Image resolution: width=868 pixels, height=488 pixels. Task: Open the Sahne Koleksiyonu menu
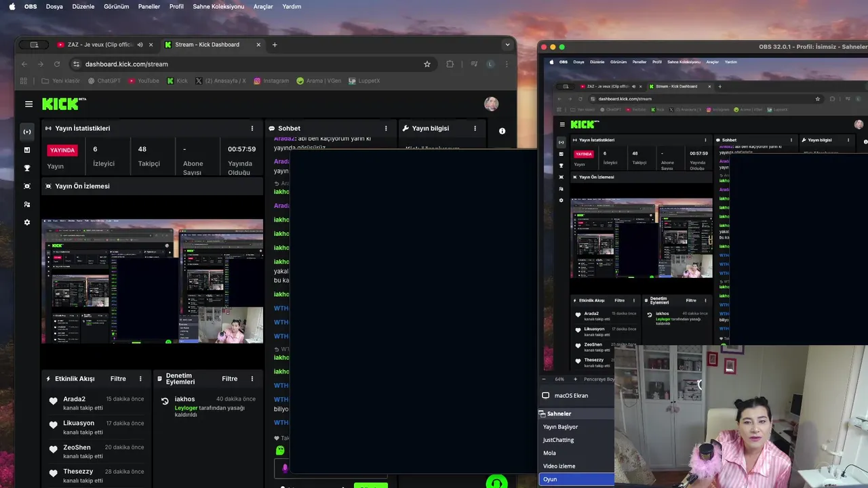click(x=218, y=6)
